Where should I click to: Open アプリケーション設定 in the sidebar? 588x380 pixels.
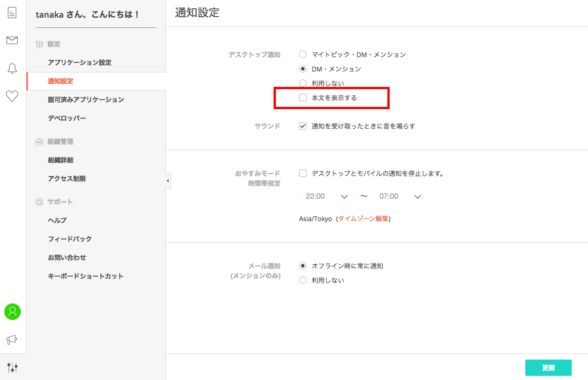(79, 62)
